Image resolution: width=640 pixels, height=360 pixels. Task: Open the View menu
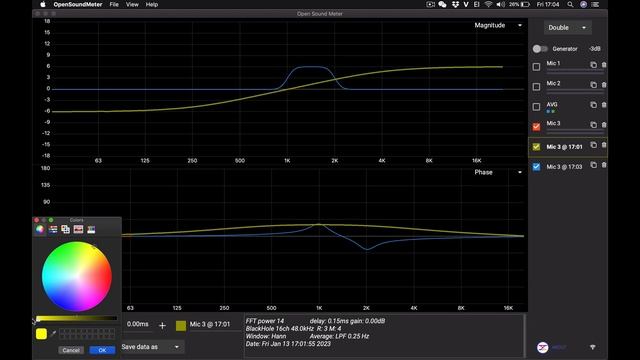[132, 4]
